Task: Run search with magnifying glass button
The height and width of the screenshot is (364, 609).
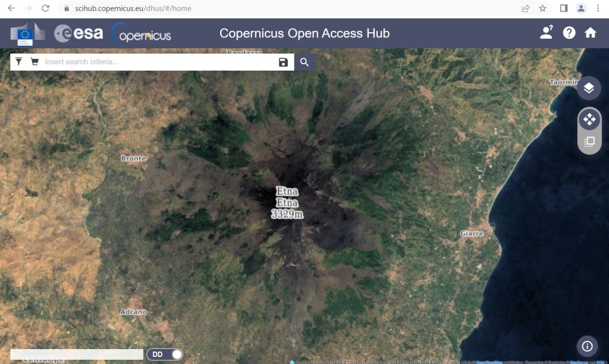Action: (304, 62)
